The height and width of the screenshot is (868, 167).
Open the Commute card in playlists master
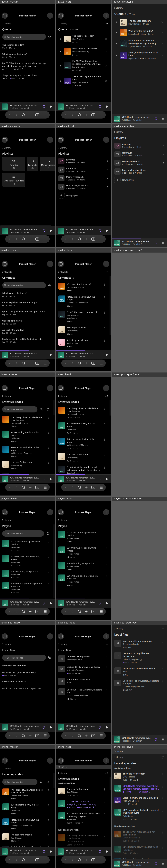[x=32, y=163]
